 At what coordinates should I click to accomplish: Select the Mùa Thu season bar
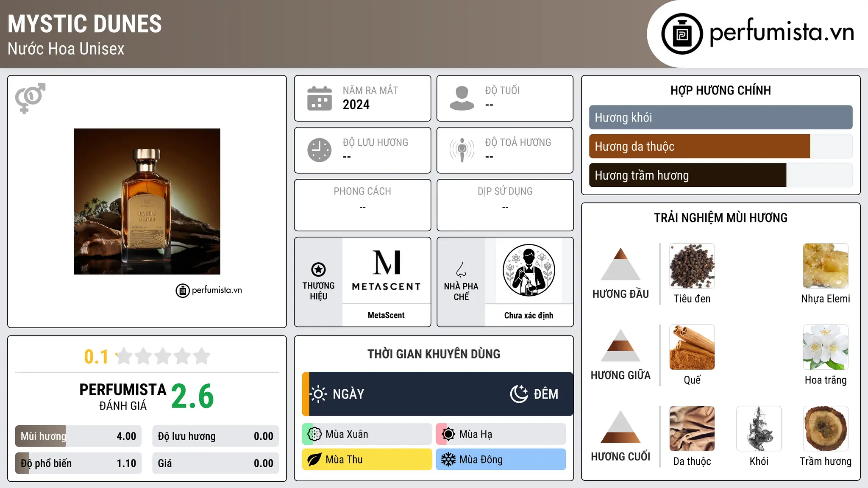point(367,460)
